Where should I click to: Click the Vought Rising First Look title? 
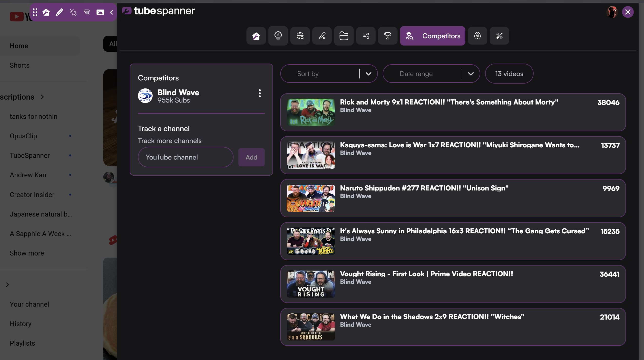pyautogui.click(x=427, y=274)
